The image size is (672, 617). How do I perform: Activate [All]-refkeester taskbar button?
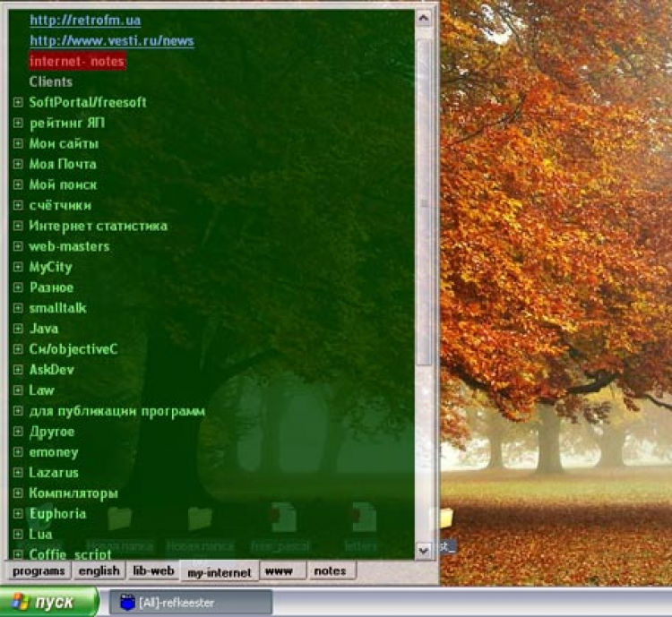coord(191,603)
